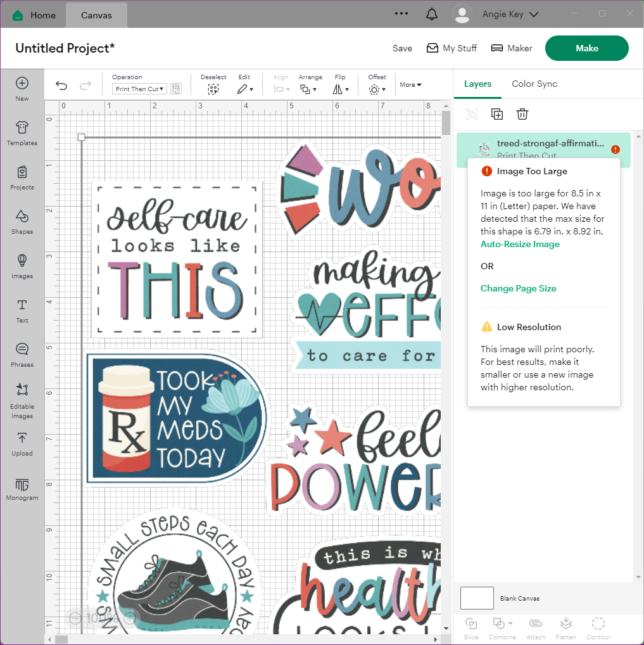Switch to the Color Sync tab
Image resolution: width=644 pixels, height=645 pixels.
click(x=534, y=84)
